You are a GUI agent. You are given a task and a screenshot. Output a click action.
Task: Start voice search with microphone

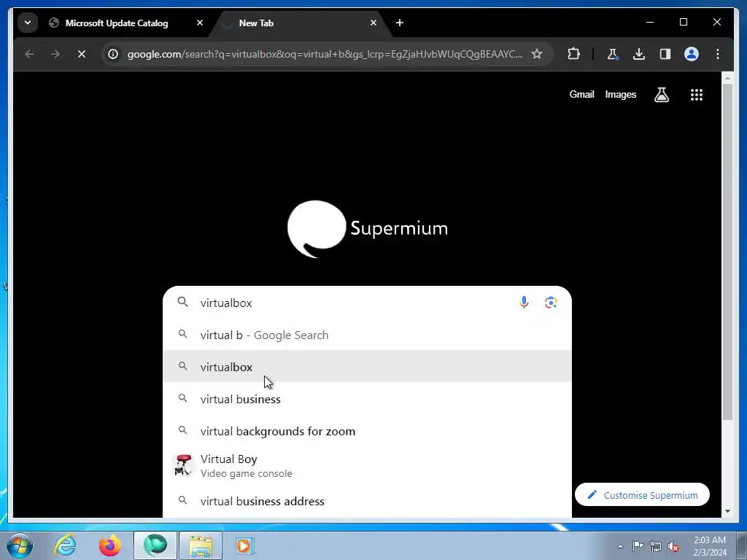524,303
